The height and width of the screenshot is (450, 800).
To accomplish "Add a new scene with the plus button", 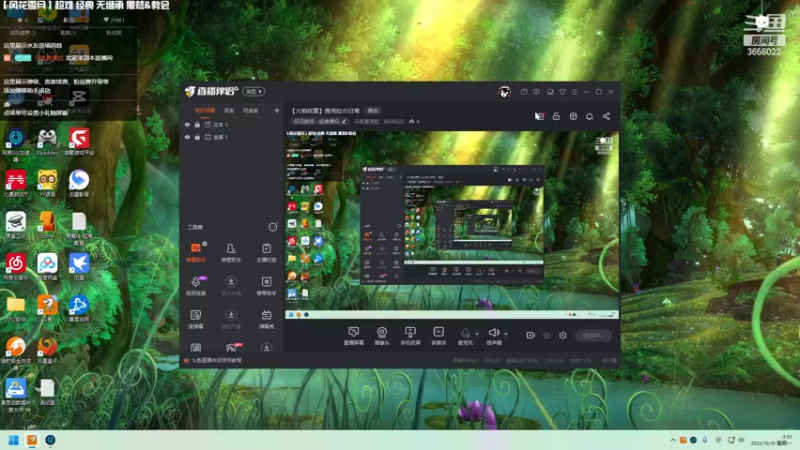I will (x=277, y=110).
